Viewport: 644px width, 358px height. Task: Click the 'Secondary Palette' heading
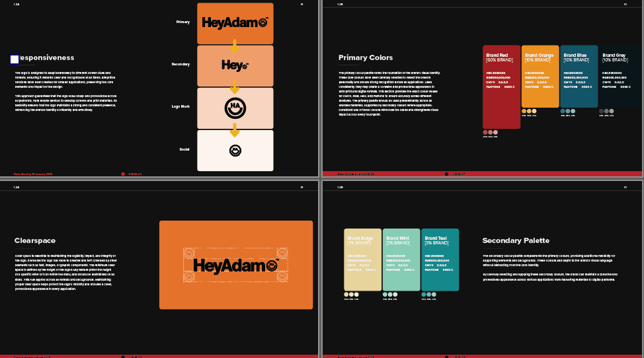516,240
